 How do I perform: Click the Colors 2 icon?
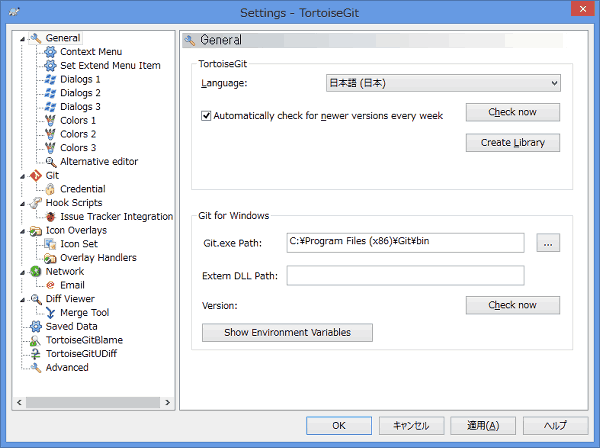(50, 134)
